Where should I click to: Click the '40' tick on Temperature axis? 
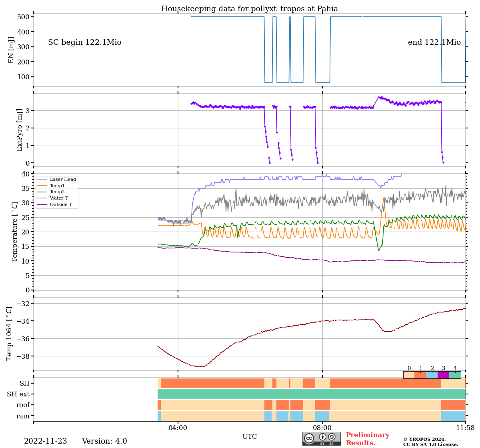pos(26,174)
